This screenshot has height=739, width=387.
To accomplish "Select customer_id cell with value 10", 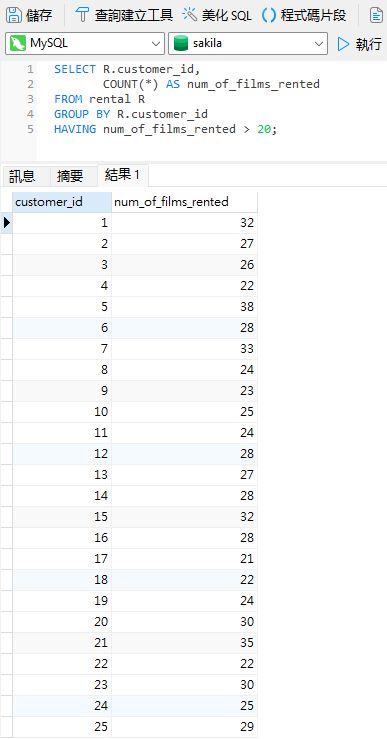I will pos(62,412).
